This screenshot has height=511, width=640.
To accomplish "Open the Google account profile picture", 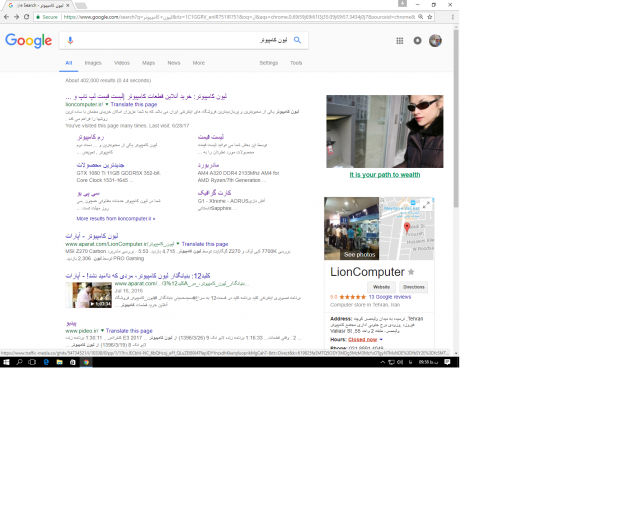I will pos(435,40).
